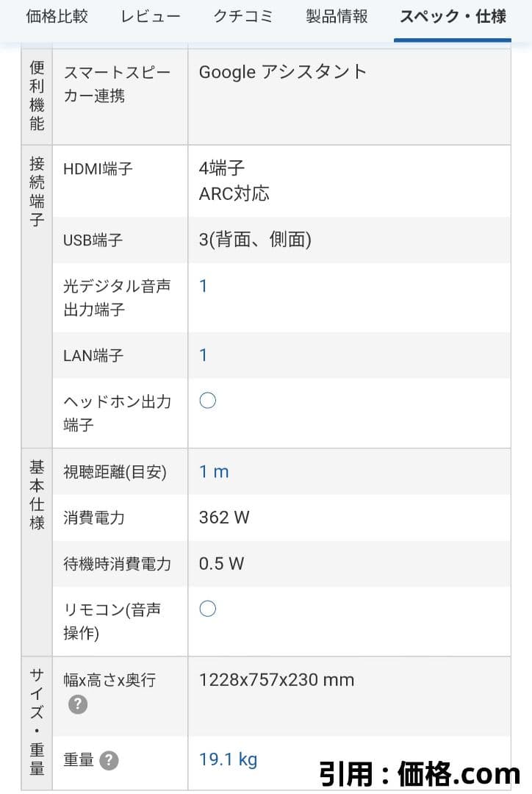
Task: Click the help icon beside 重量
Action: (109, 760)
